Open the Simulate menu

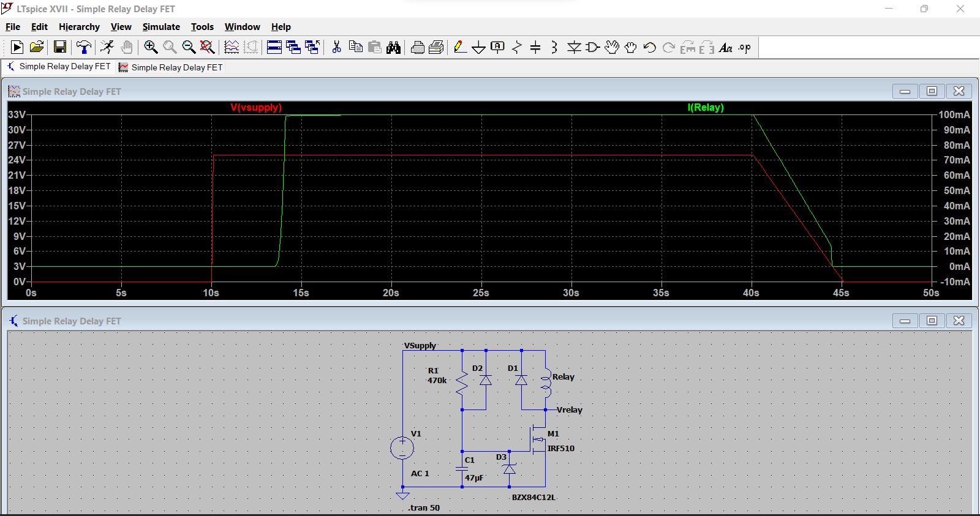pos(161,27)
